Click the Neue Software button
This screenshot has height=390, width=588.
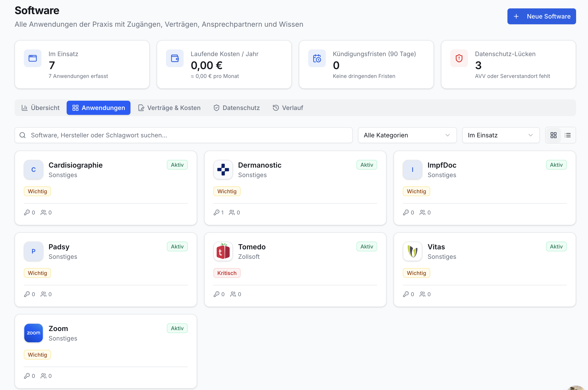pyautogui.click(x=541, y=16)
